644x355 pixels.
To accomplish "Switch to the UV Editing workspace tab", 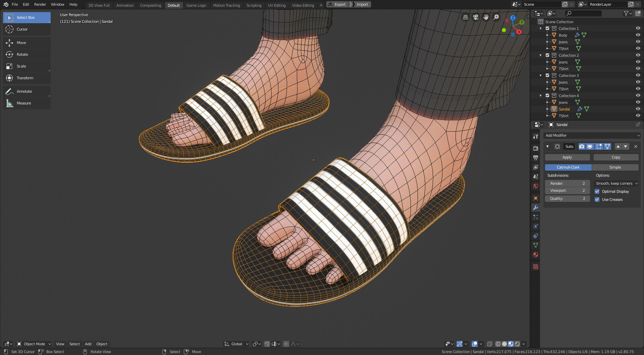I will [x=277, y=5].
